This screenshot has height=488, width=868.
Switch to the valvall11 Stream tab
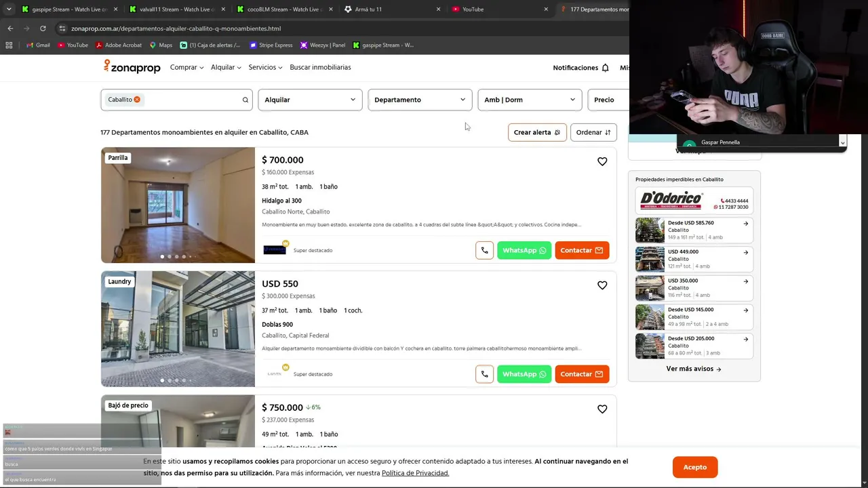click(177, 9)
